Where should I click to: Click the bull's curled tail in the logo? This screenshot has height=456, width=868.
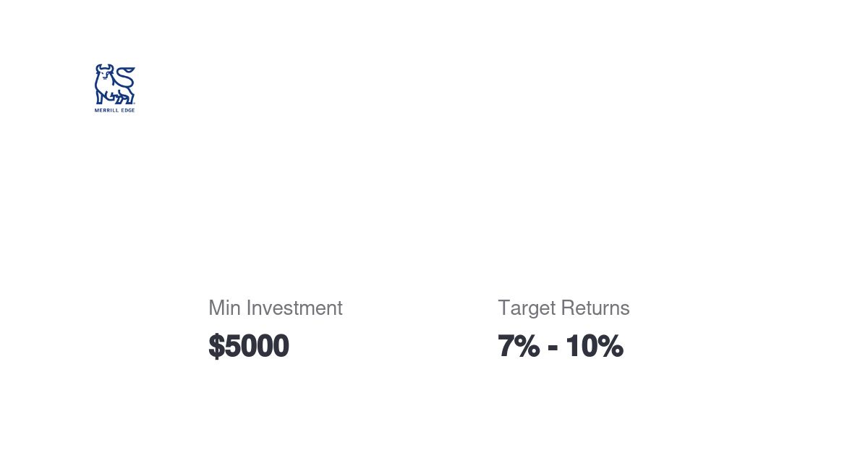tap(127, 74)
